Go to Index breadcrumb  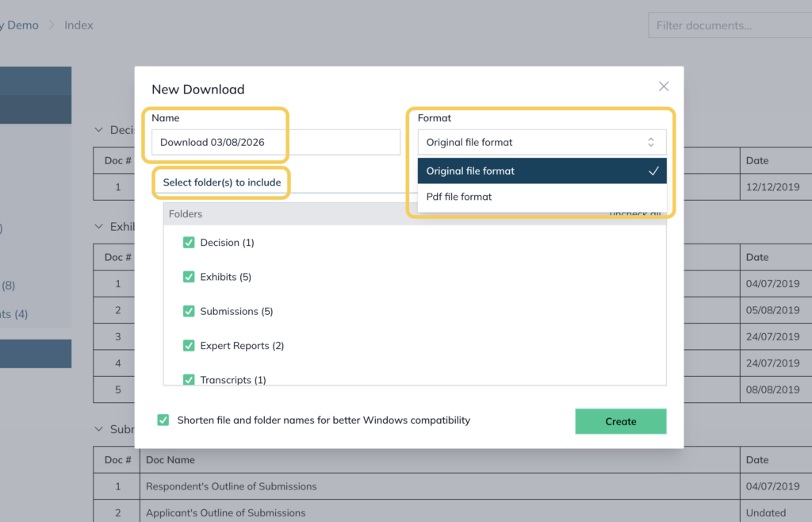point(79,25)
